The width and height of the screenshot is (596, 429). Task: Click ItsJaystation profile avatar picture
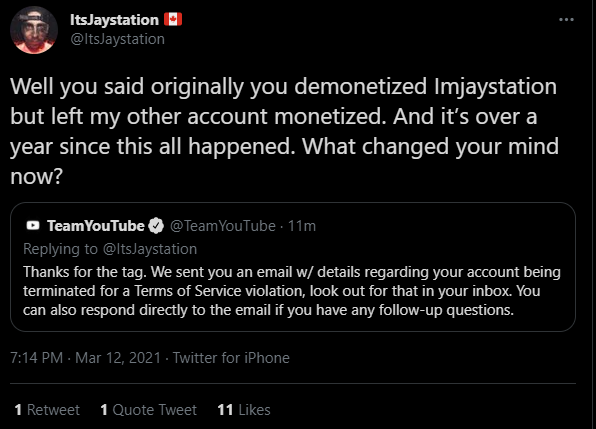click(34, 30)
